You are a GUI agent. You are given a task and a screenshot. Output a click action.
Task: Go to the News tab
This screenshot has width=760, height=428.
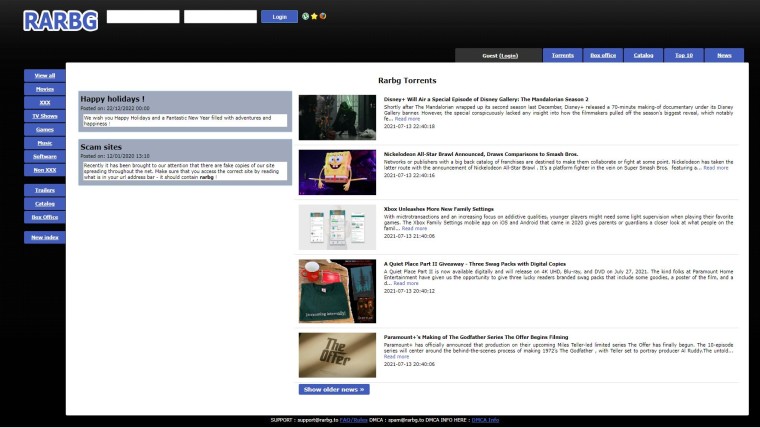[x=724, y=55]
